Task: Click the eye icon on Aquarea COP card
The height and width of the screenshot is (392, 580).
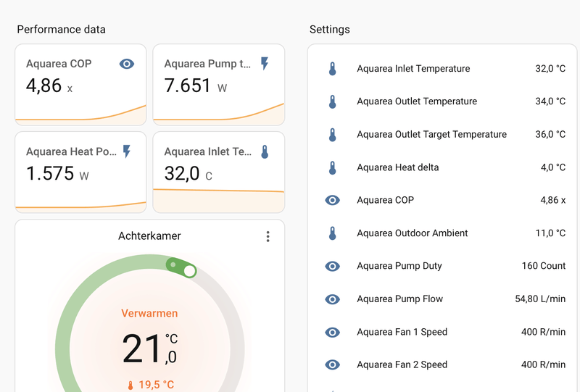Action: (x=127, y=64)
